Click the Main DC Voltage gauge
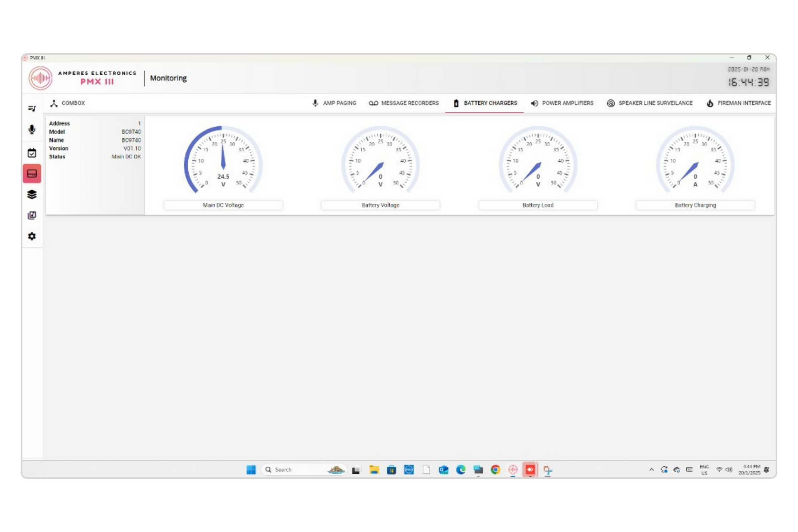 coord(223,160)
